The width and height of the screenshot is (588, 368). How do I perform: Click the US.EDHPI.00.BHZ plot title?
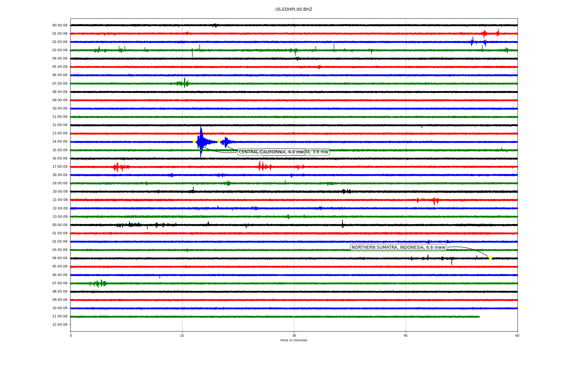coord(293,10)
